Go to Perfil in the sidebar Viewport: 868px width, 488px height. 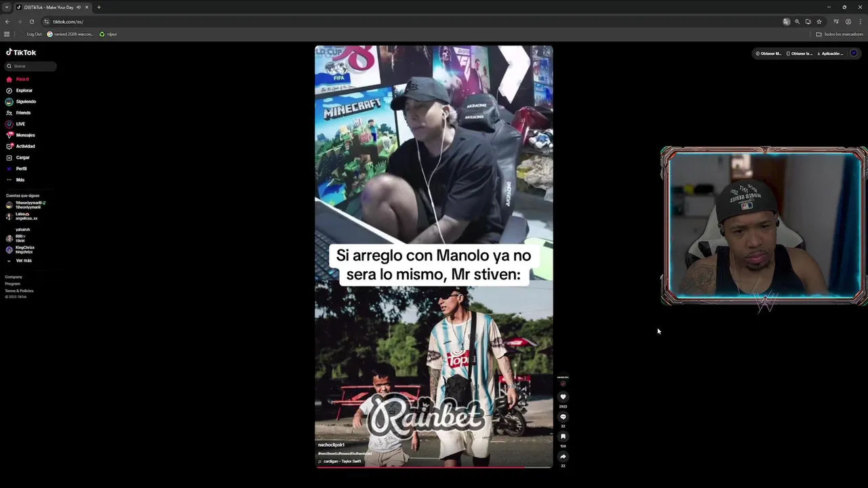point(17,169)
